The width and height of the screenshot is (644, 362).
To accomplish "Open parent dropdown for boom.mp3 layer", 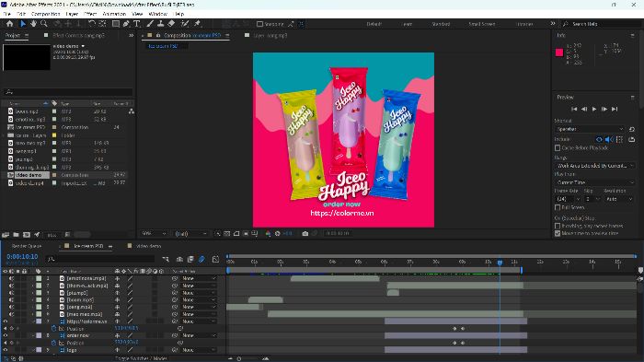I will [x=199, y=300].
